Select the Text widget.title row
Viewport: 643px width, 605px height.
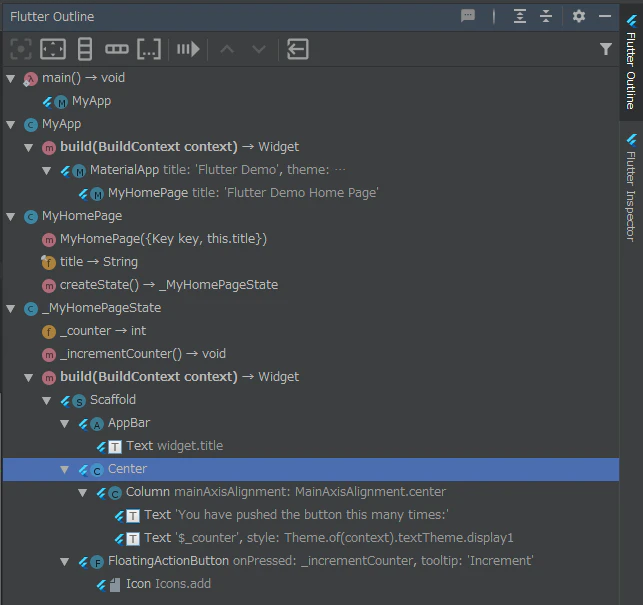310,446
